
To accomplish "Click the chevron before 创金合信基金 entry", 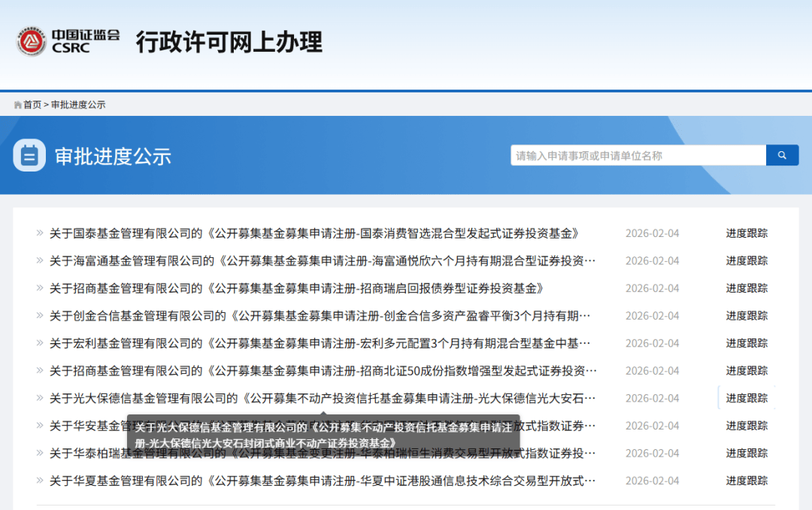I will point(40,315).
